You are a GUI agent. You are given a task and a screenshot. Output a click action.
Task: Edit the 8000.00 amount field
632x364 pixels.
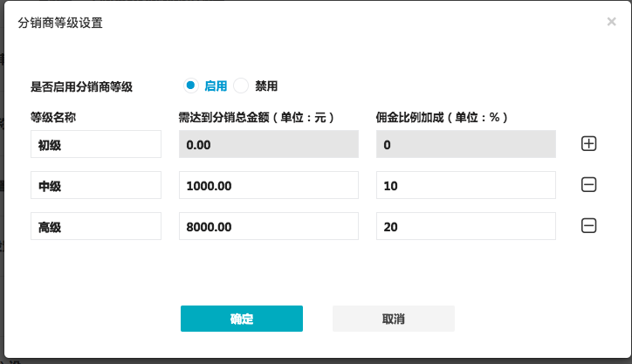pyautogui.click(x=269, y=226)
